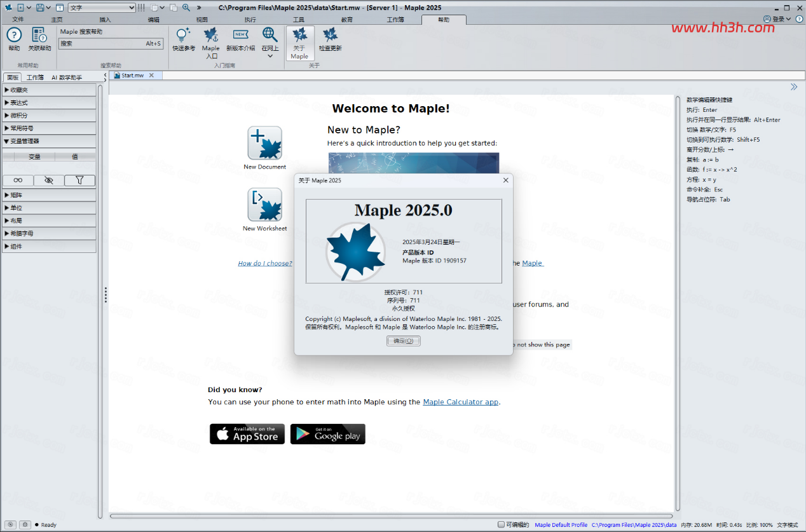Click the 帮助 help icon in the ribbon
Screen dimensions: 806x532
click(14, 36)
